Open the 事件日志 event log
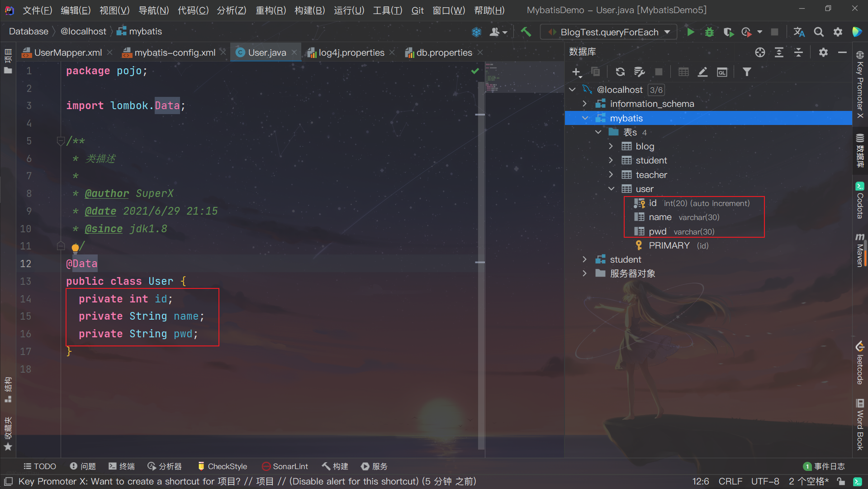Screen dimensions: 868x489 [824, 466]
